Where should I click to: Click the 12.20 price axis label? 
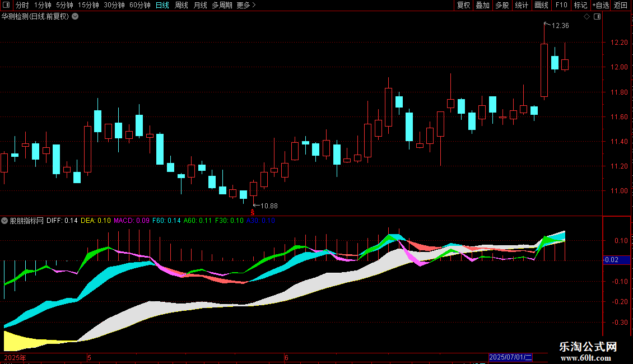point(619,43)
